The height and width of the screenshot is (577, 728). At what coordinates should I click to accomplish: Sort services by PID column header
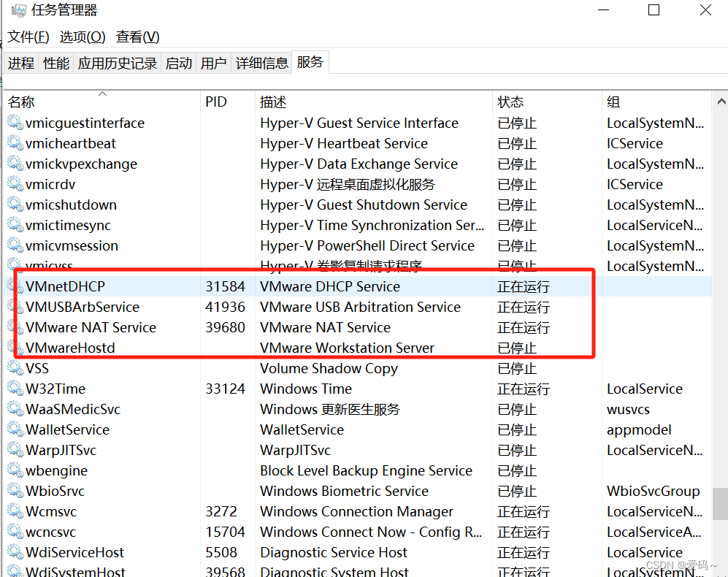pos(228,102)
